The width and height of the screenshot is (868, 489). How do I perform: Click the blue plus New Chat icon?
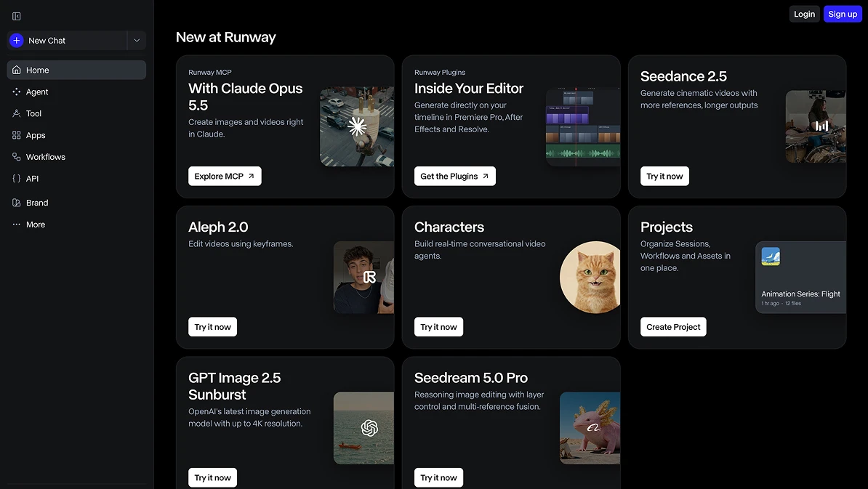[17, 41]
